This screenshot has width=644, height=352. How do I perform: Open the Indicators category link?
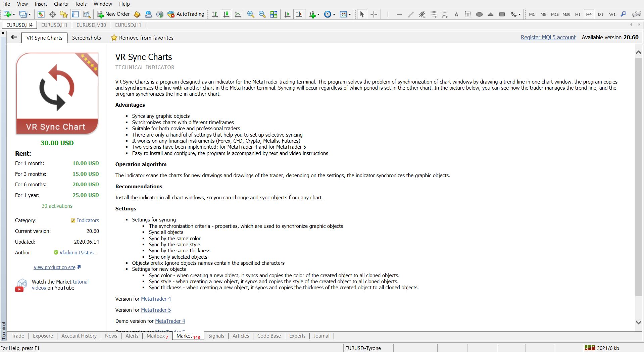point(88,220)
